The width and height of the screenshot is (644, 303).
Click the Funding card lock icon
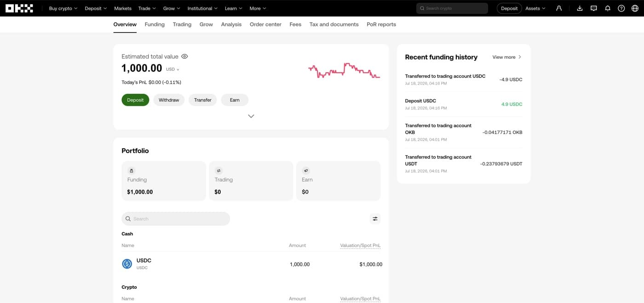131,171
